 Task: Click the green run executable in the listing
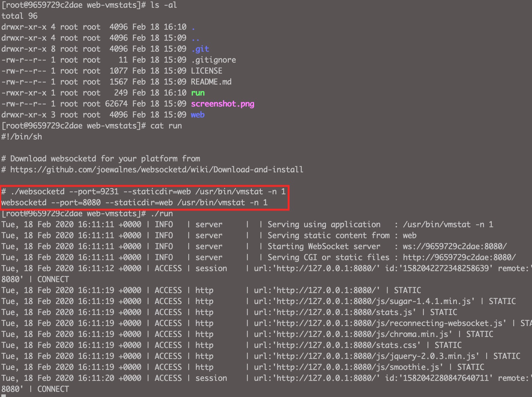pyautogui.click(x=198, y=93)
